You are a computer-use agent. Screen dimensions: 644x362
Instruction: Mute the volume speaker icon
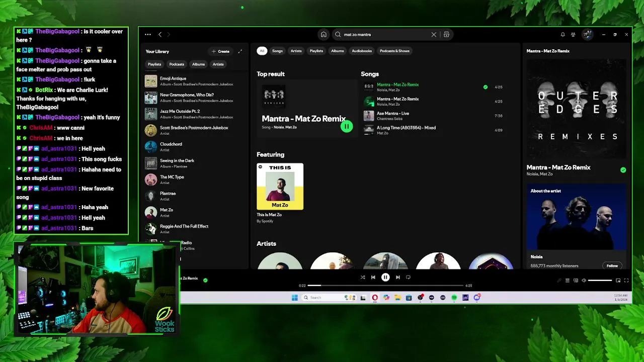point(584,281)
